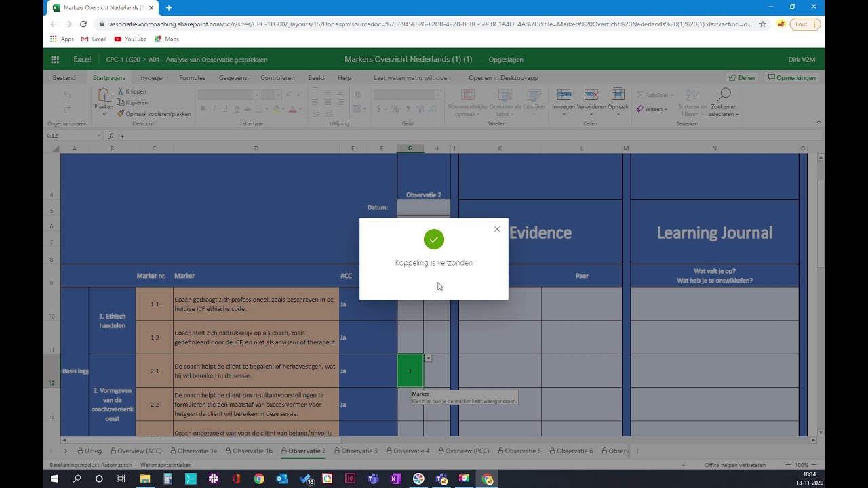Click the Plakken clipboard icon
The height and width of the screenshot is (488, 868).
(104, 96)
